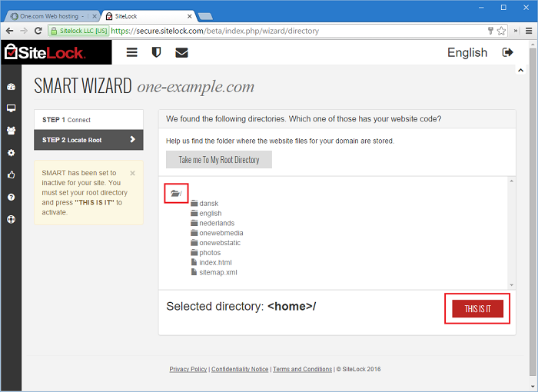
Task: Reload the current page
Action: pos(38,31)
